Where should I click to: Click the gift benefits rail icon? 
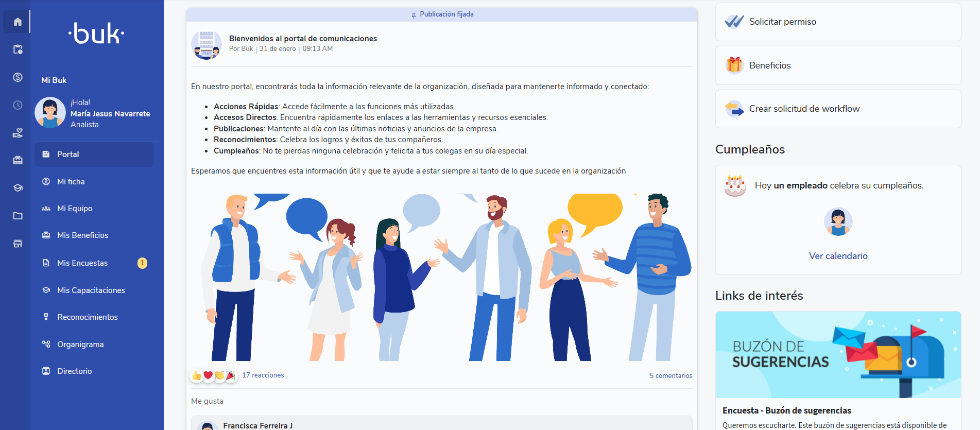coord(18,160)
